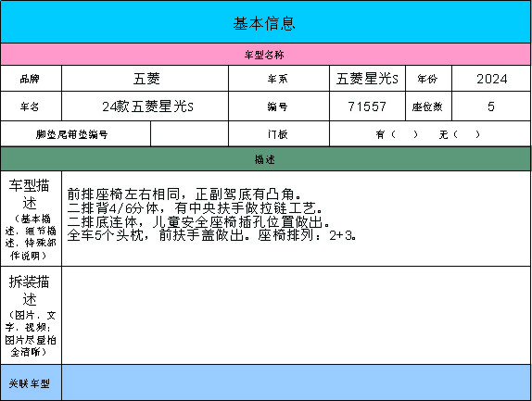Select the 车型描述 row label cell
The image size is (532, 401).
(31, 219)
